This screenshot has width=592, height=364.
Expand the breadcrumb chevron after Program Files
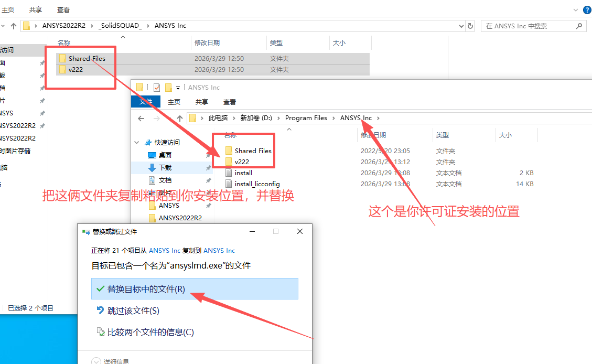(333, 117)
